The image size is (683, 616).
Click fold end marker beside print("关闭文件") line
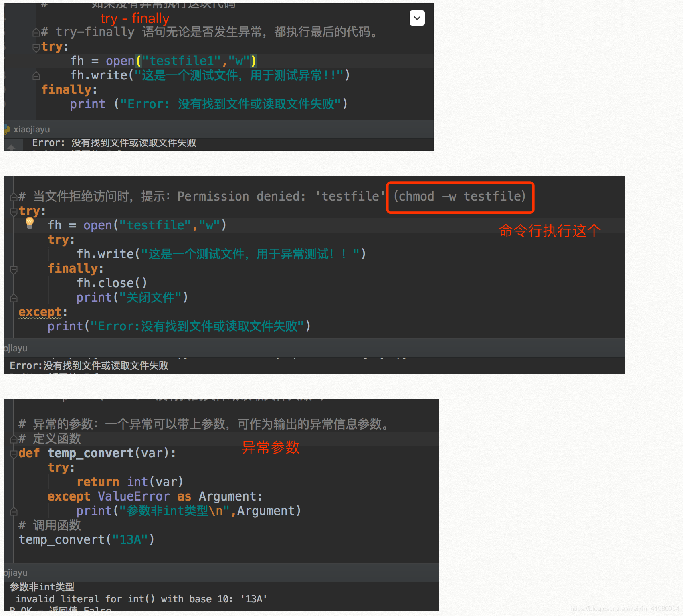[x=14, y=298]
